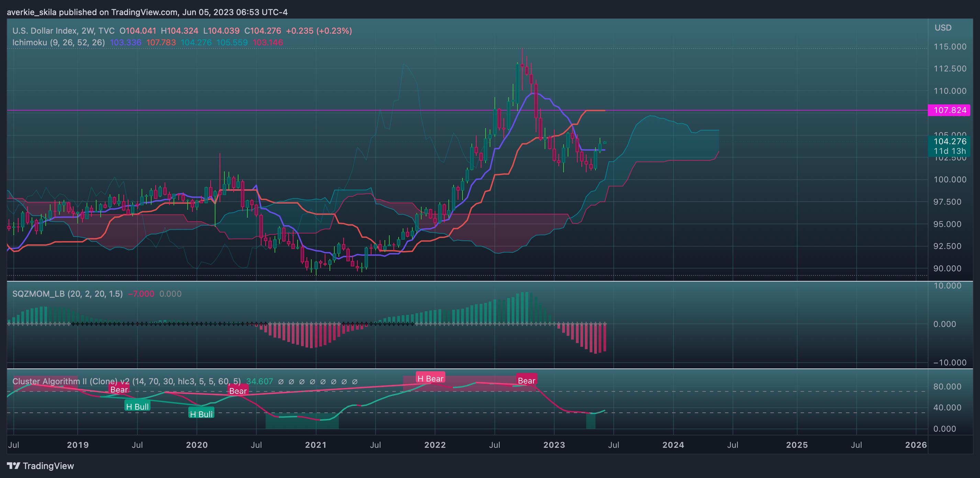Click the averkie_skila published header text
The width and height of the screenshot is (980, 478).
147,12
